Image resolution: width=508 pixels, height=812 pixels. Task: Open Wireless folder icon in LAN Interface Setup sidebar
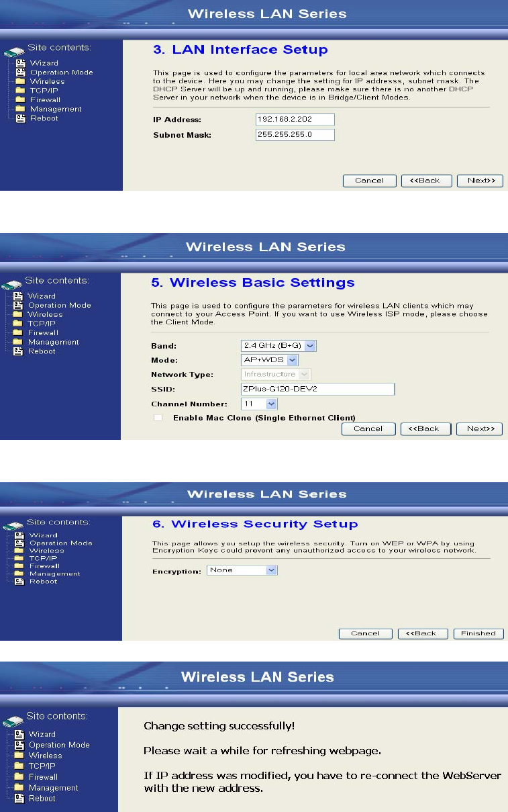click(20, 81)
